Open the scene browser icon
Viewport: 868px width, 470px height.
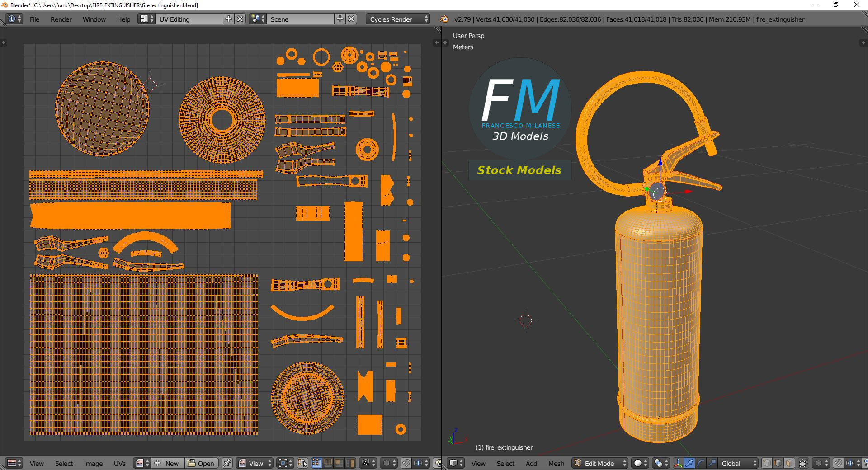(258, 19)
